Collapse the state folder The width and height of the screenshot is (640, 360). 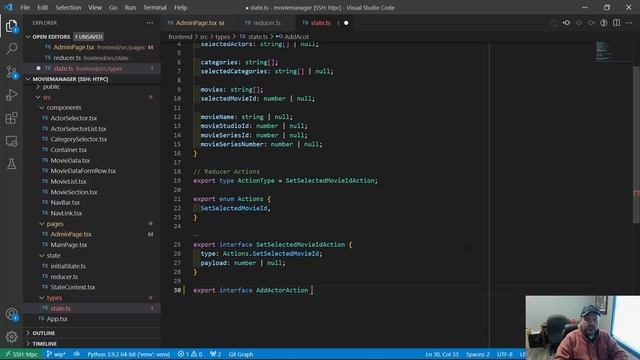tap(53, 256)
